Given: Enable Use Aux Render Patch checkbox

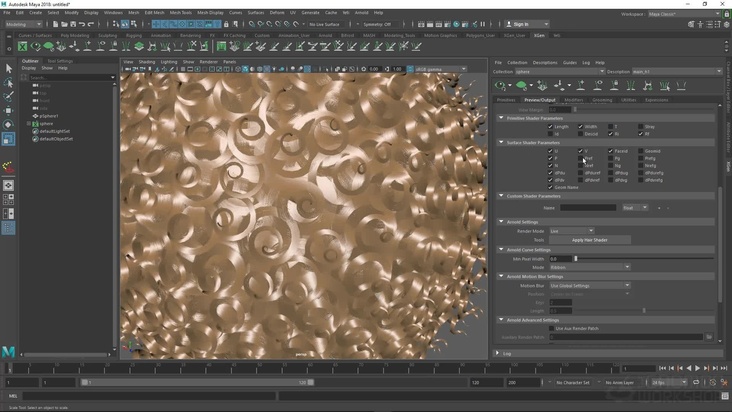Looking at the screenshot, I should point(551,328).
